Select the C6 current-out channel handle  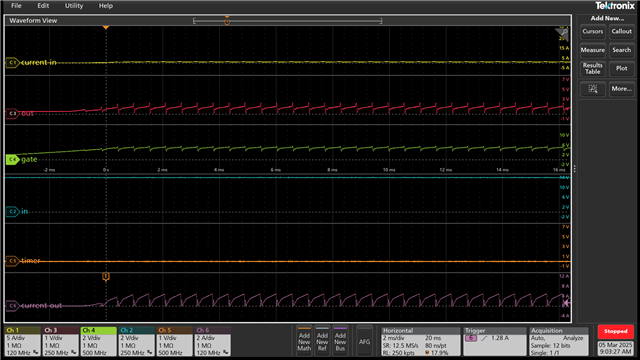(12, 305)
